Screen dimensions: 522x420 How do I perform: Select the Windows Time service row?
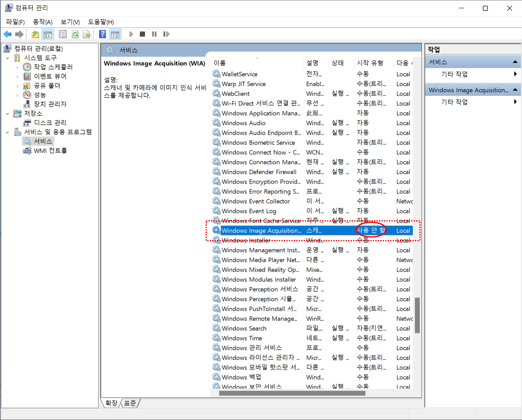coord(312,338)
